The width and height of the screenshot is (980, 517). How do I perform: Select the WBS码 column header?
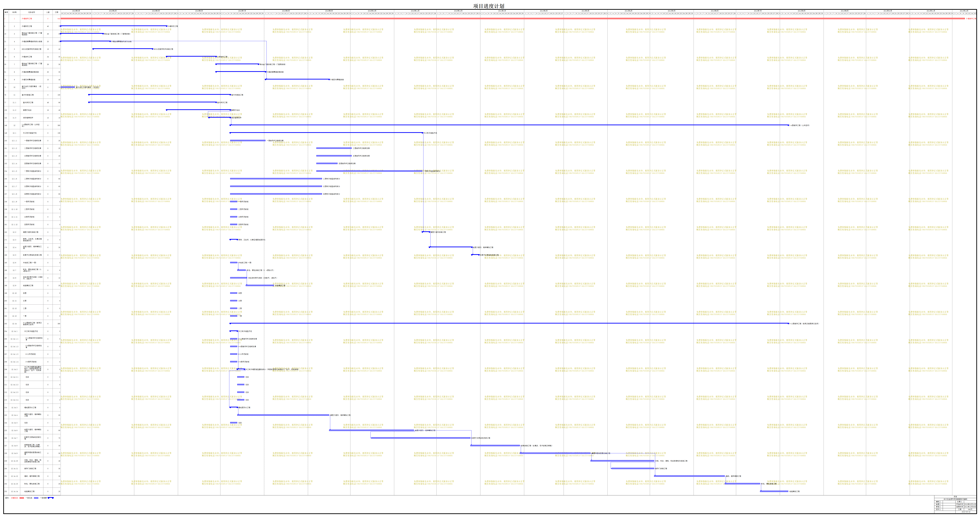pos(14,12)
